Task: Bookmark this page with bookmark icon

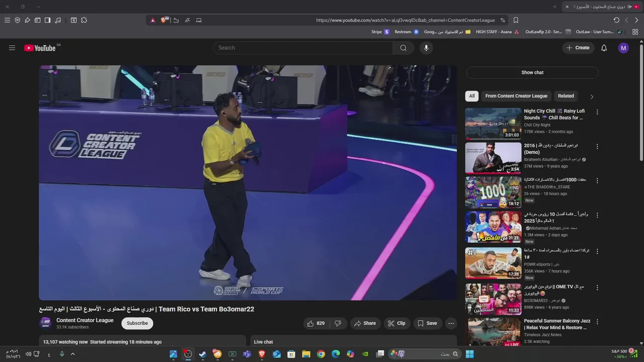Action: click(516, 20)
